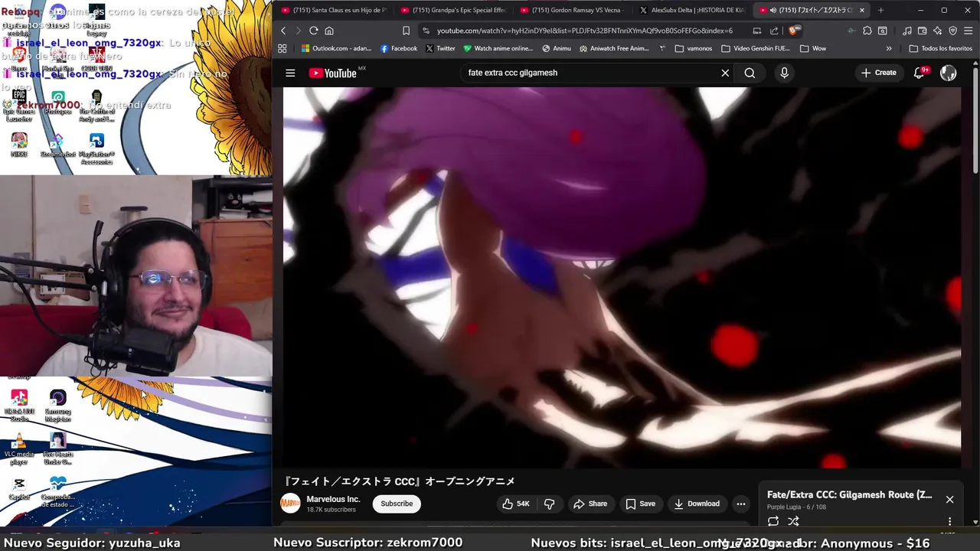This screenshot has width=980, height=551.
Task: Click in the YouTube search field
Action: tap(590, 73)
